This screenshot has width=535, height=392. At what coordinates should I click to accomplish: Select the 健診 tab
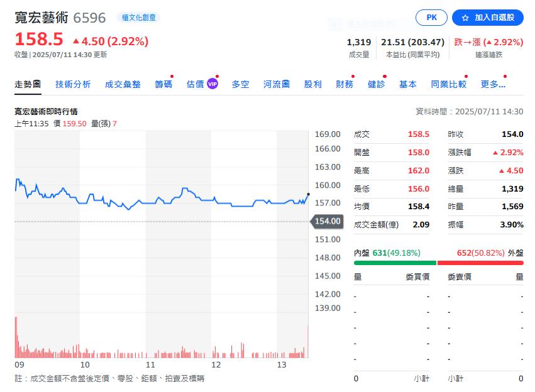click(x=377, y=84)
